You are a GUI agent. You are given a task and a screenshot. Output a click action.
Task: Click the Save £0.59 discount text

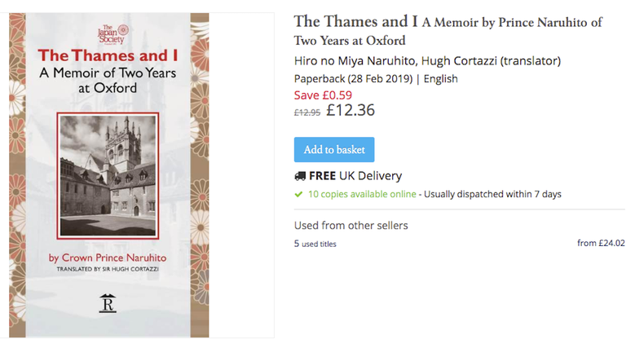click(x=323, y=95)
